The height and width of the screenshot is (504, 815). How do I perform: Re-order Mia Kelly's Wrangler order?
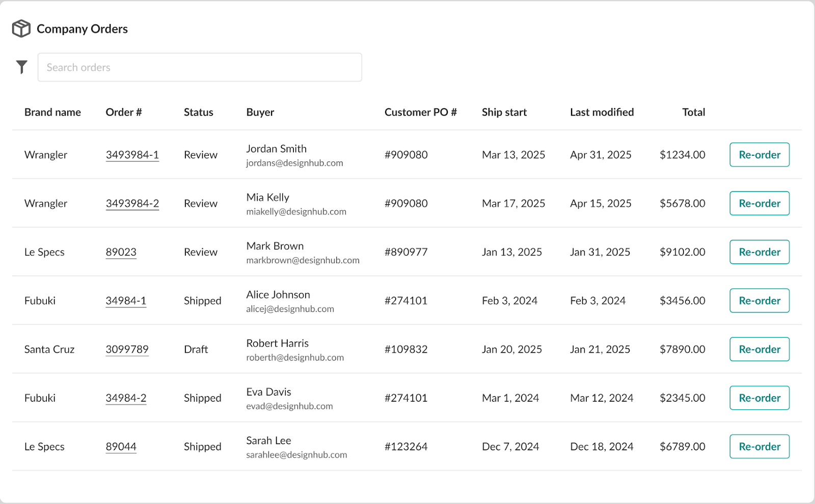point(759,204)
